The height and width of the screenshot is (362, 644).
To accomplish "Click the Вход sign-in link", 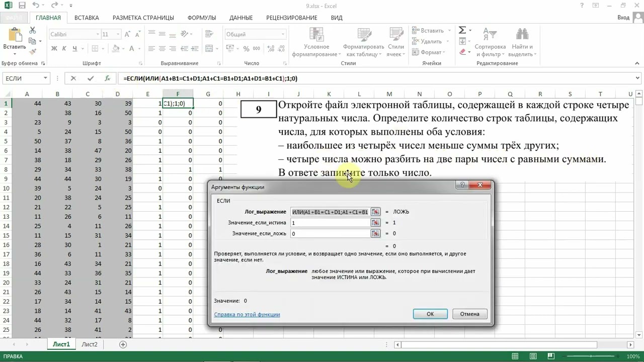I will [623, 18].
